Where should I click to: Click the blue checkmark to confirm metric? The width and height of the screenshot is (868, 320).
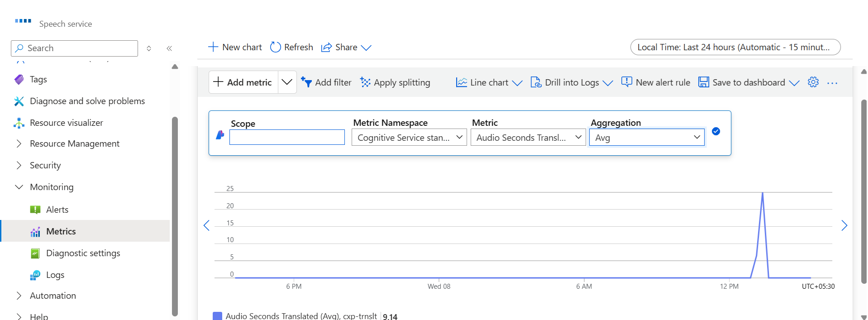tap(716, 131)
